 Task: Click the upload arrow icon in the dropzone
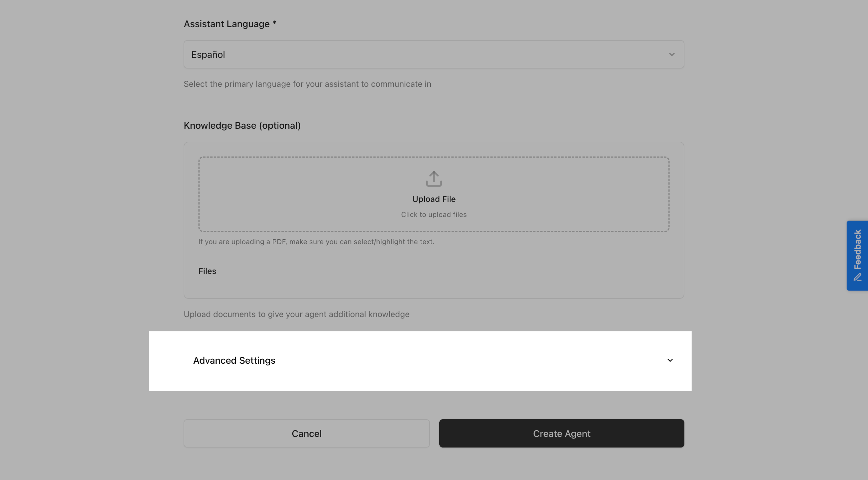(433, 179)
